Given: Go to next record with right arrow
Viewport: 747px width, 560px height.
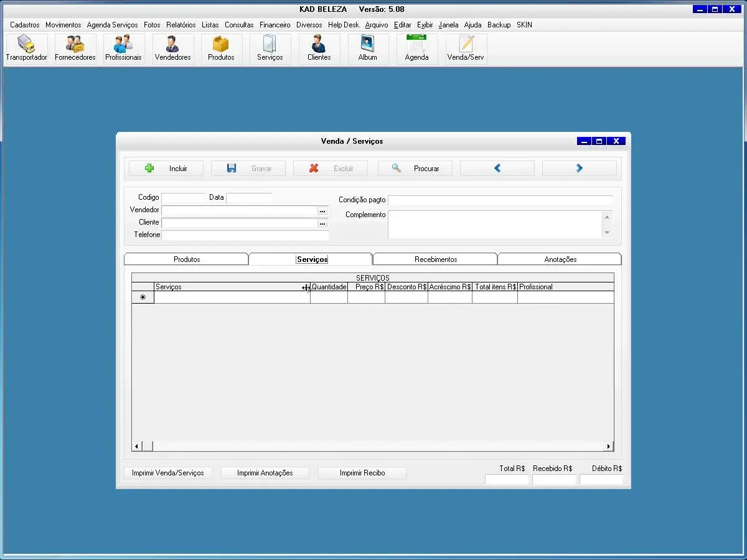Looking at the screenshot, I should tap(580, 169).
